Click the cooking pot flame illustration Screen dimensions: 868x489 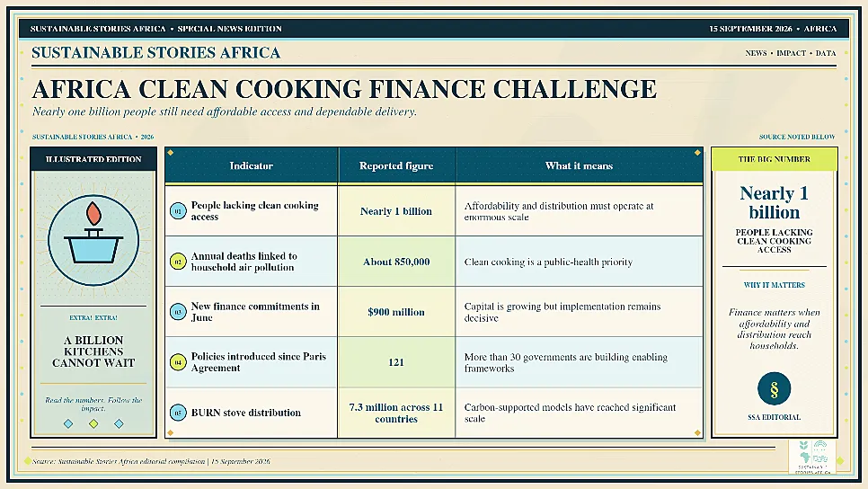[93, 240]
